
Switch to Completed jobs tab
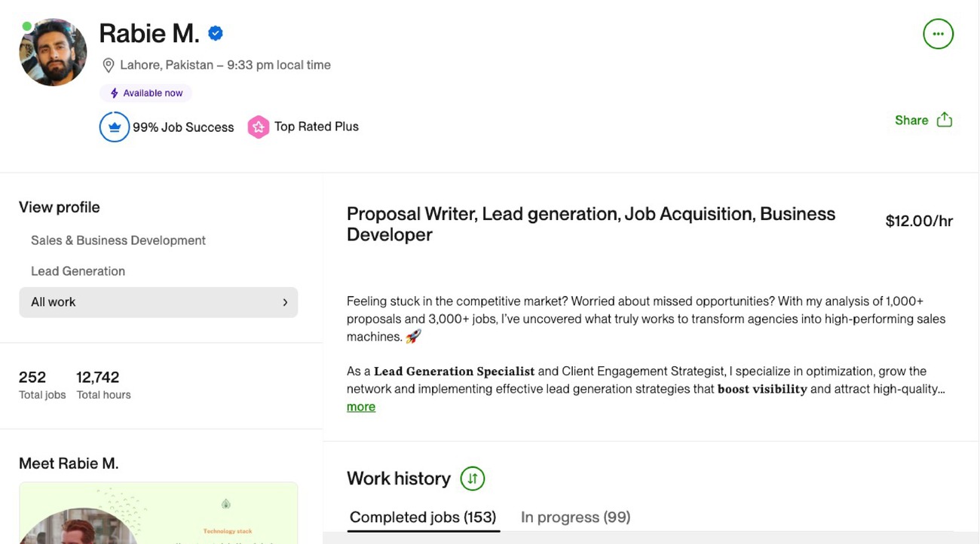pos(423,518)
